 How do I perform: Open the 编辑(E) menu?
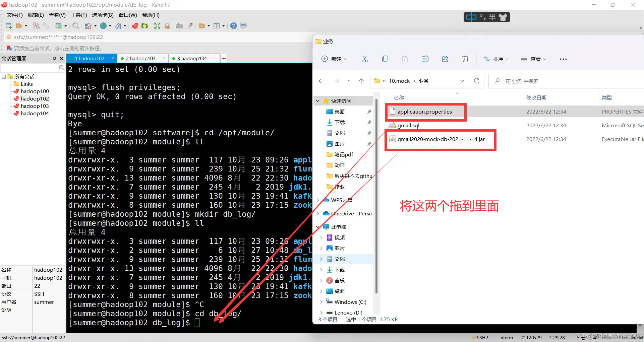tap(36, 15)
